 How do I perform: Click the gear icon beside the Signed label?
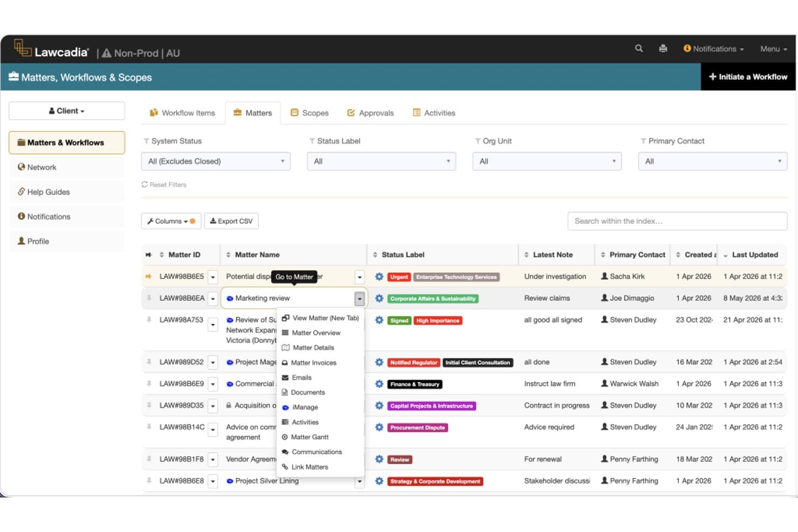click(379, 320)
